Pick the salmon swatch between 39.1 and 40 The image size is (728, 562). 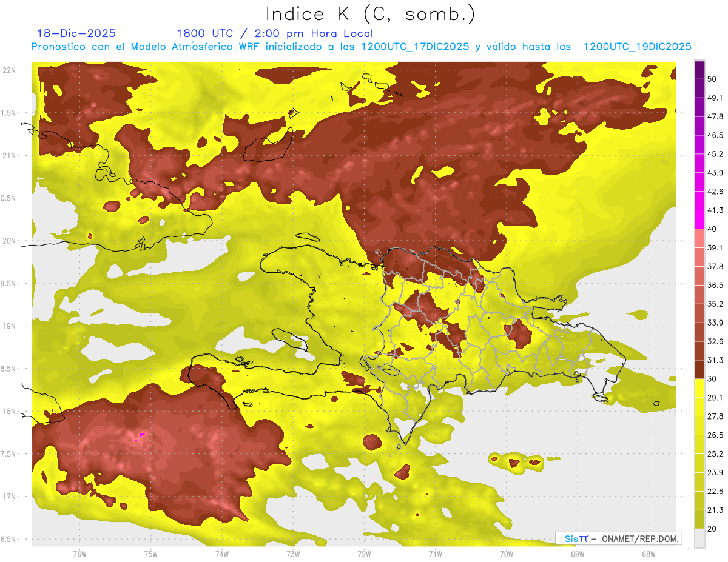[x=699, y=238]
